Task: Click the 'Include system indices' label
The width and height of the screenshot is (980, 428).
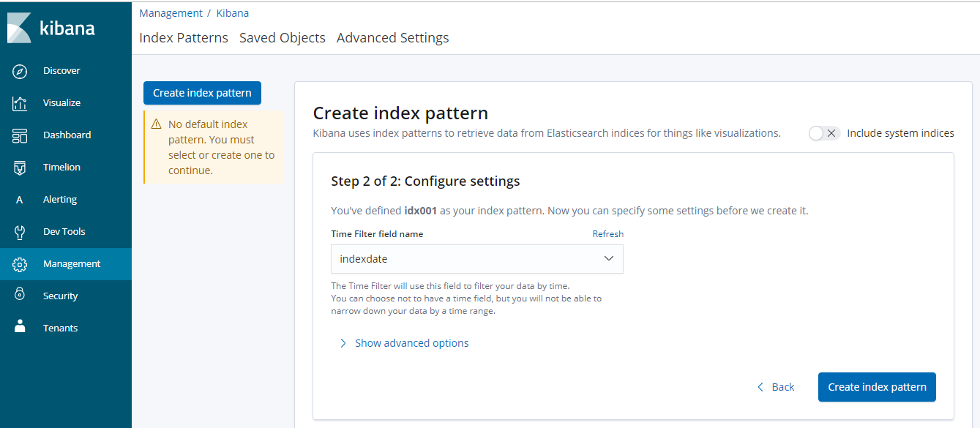Action: click(x=900, y=133)
